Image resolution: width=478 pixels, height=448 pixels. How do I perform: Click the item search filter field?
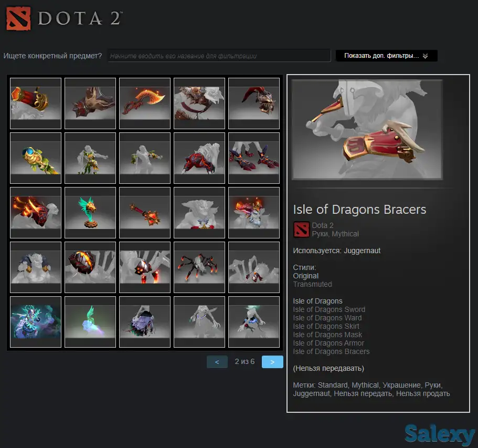point(219,56)
